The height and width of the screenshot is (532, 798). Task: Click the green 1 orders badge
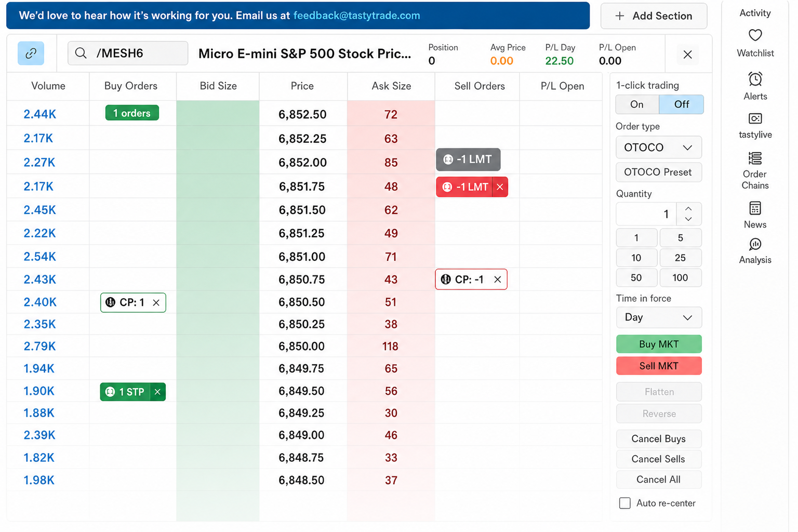pyautogui.click(x=132, y=113)
